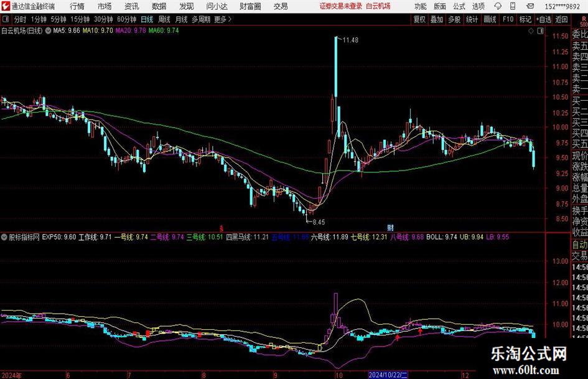Viewport: 588px width, 379px height.
Task: Toggle the side panel icon near price axis
Action: coord(540,31)
